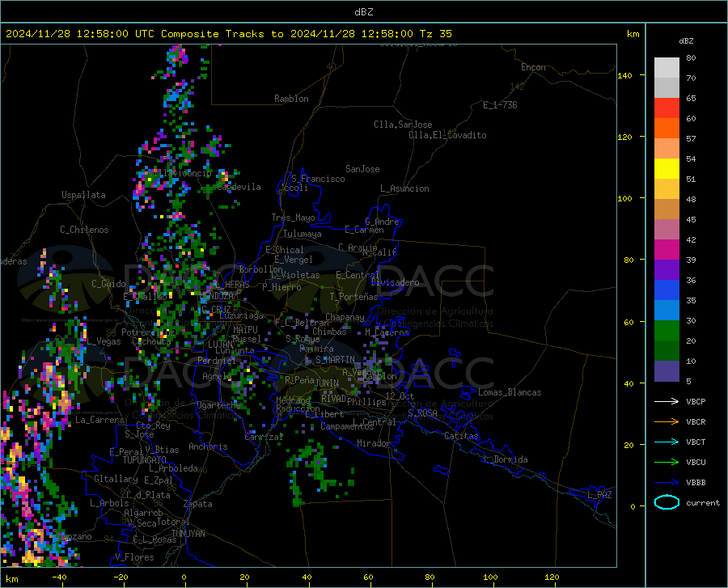Viewport: 728px width, 588px height.
Task: Click the Lomas_Blancas label on map
Action: pyautogui.click(x=510, y=392)
